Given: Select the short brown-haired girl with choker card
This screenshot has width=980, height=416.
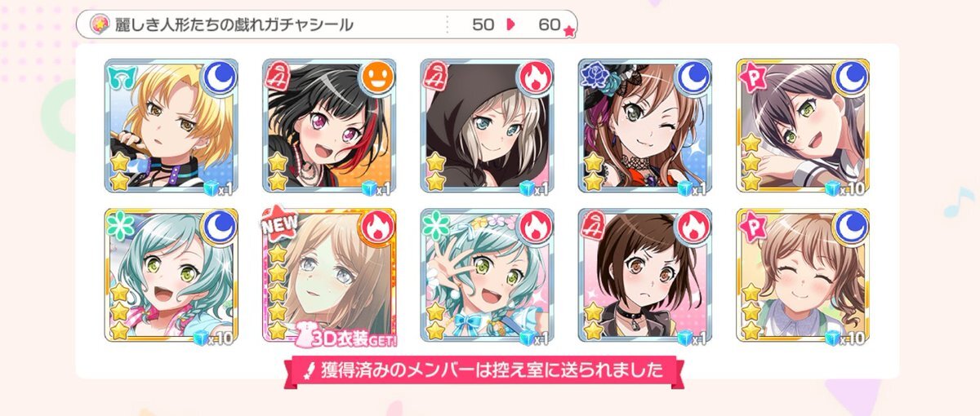Looking at the screenshot, I should coord(645,275).
